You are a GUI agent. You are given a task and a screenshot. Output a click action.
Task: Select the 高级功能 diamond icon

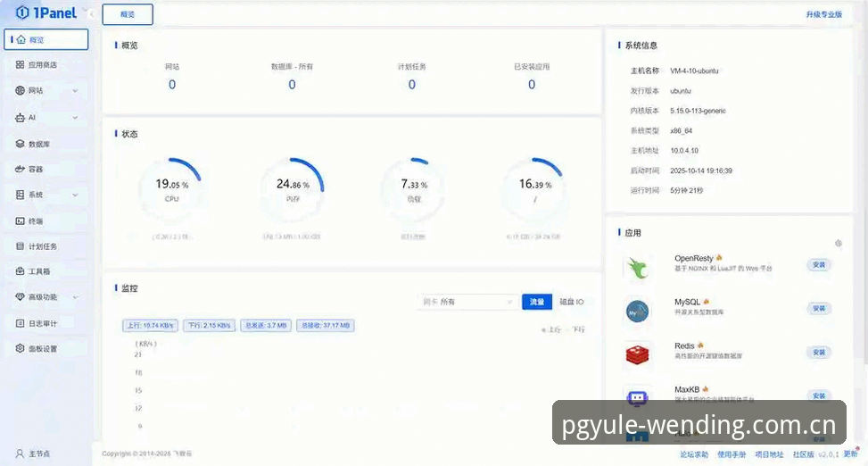pos(20,296)
